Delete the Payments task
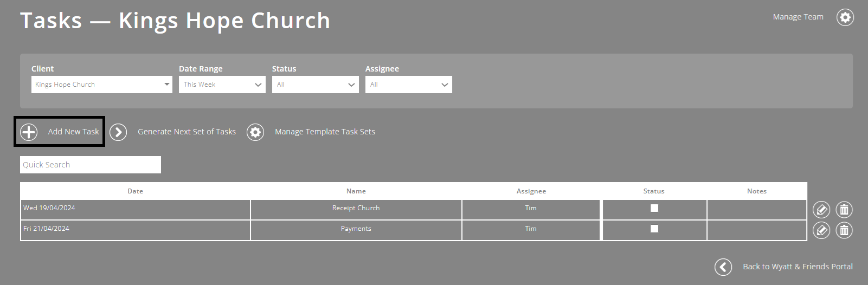Image resolution: width=868 pixels, height=285 pixels. click(x=844, y=230)
